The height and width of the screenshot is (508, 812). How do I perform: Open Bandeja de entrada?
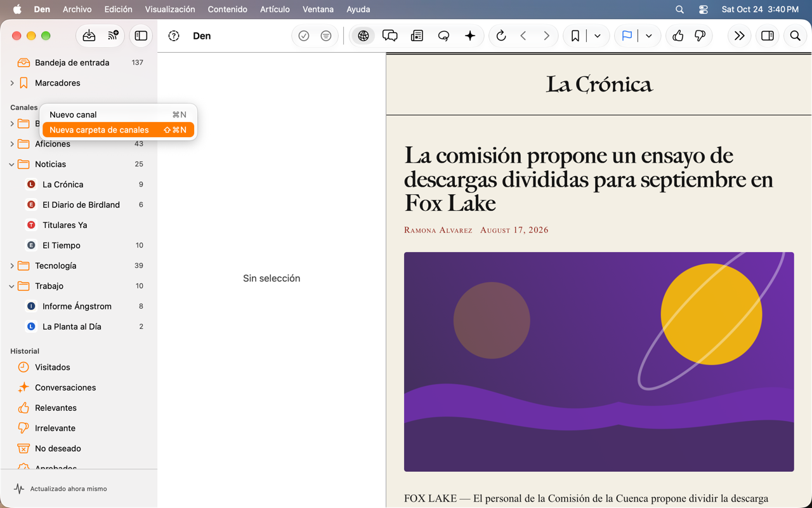79,63
